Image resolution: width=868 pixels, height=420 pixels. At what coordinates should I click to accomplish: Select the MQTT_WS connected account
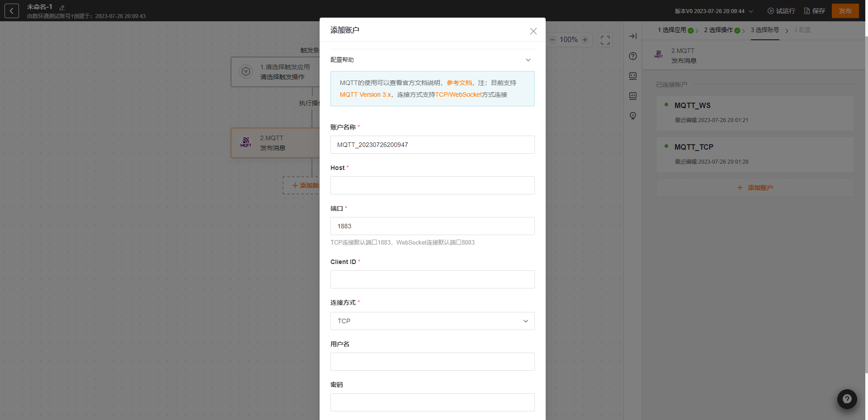coord(755,113)
